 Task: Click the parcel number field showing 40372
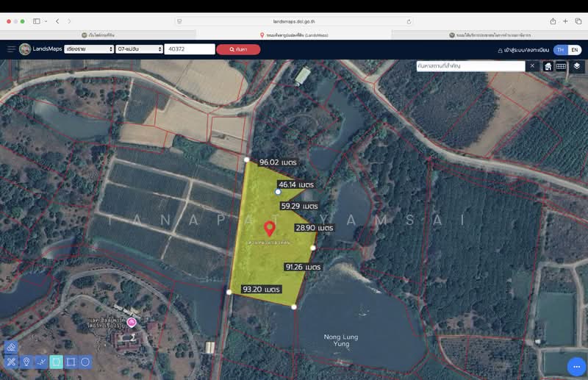click(x=190, y=49)
